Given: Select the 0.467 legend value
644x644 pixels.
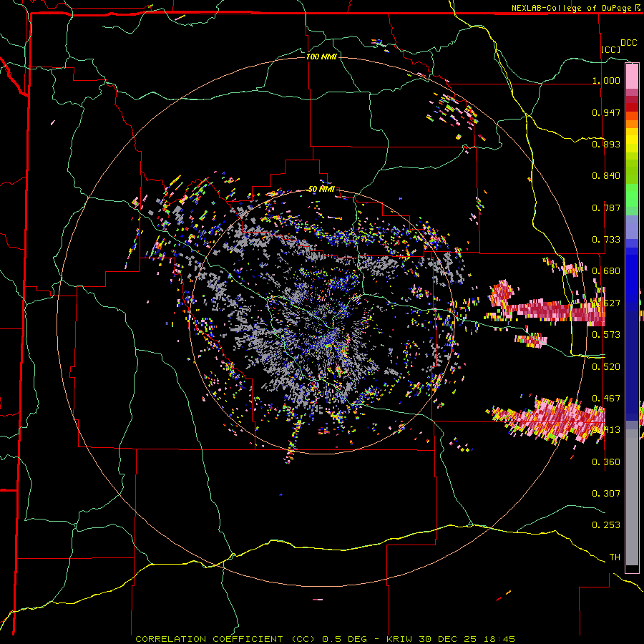Looking at the screenshot, I should (x=606, y=399).
